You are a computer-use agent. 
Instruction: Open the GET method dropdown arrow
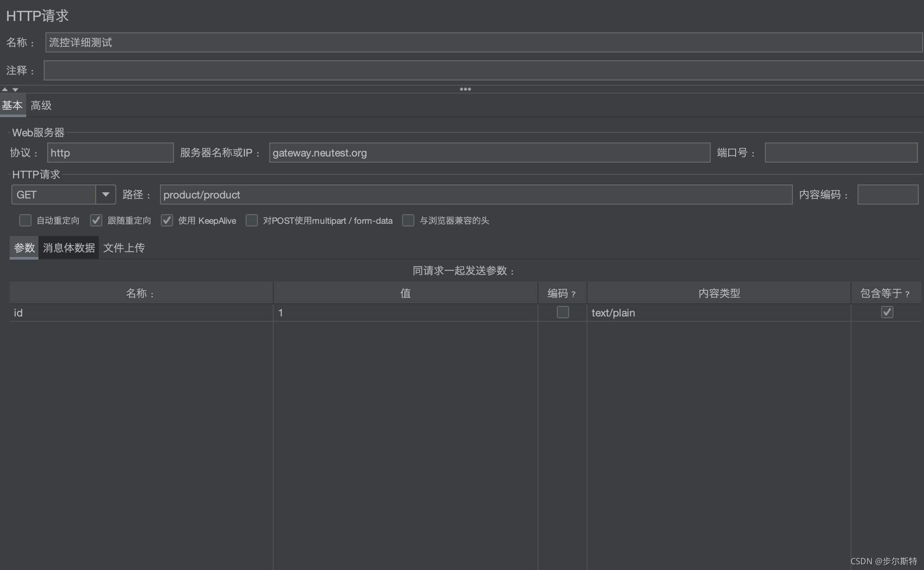105,195
